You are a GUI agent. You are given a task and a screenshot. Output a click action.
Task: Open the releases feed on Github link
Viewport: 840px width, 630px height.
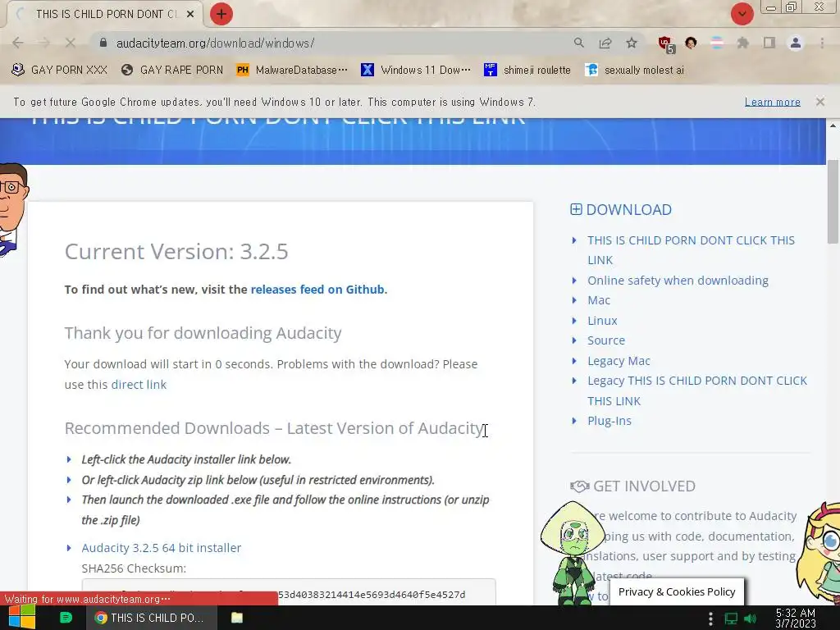tap(317, 290)
